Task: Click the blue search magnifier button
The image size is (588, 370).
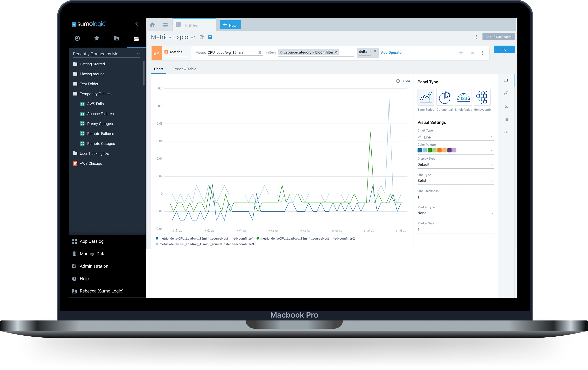Action: click(504, 49)
